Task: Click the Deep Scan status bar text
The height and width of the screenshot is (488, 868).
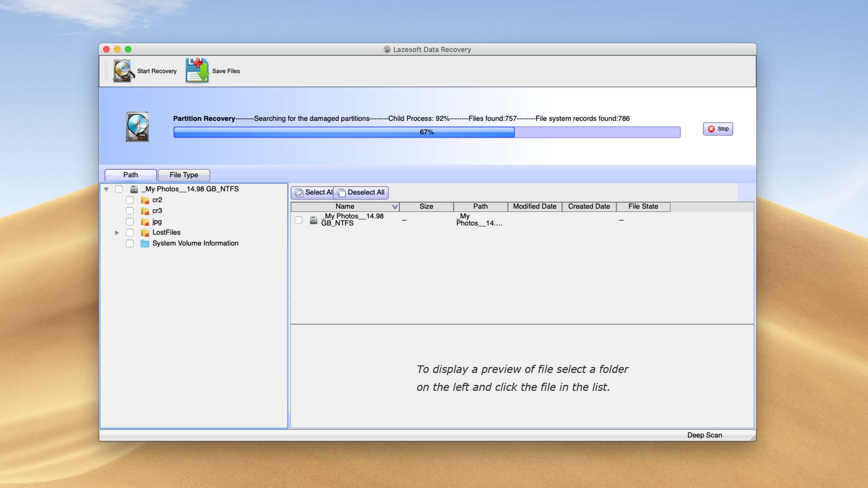Action: [x=705, y=435]
